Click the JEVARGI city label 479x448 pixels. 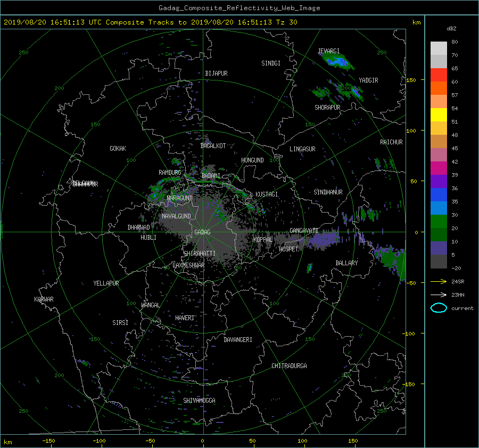[x=329, y=51]
